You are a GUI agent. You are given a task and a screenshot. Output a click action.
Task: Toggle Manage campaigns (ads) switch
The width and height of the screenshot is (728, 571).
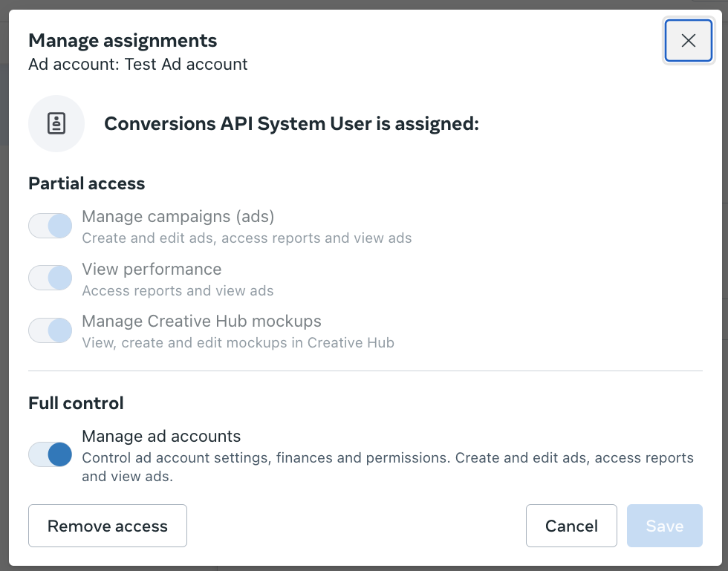tap(51, 226)
